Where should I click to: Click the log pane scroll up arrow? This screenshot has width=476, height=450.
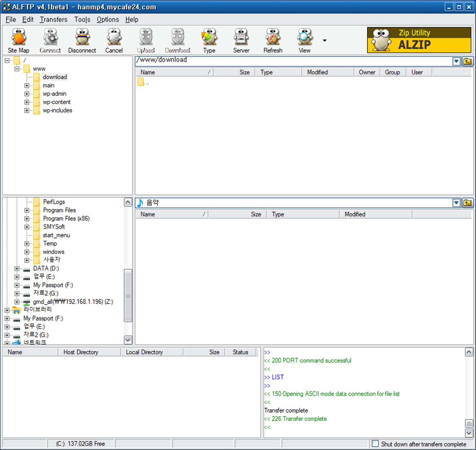point(469,352)
